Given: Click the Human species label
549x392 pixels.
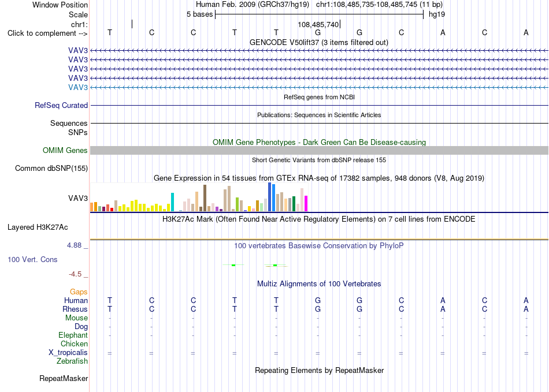Looking at the screenshot, I should tap(76, 300).
